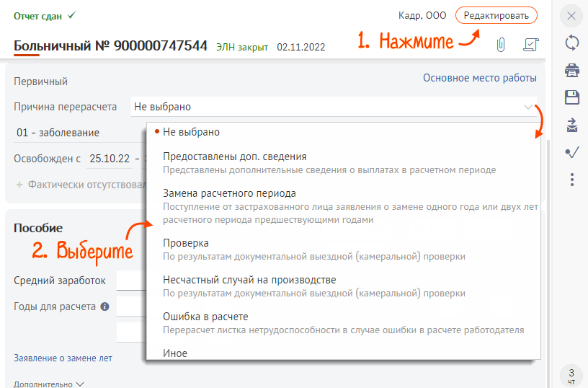Expand the Дополнительно section
This screenshot has width=588, height=388.
pos(49,384)
